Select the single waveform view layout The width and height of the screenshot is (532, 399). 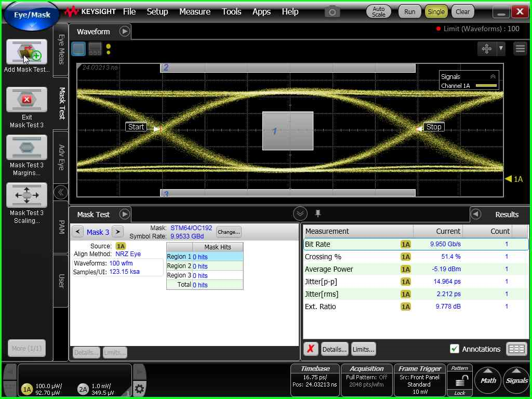[78, 49]
